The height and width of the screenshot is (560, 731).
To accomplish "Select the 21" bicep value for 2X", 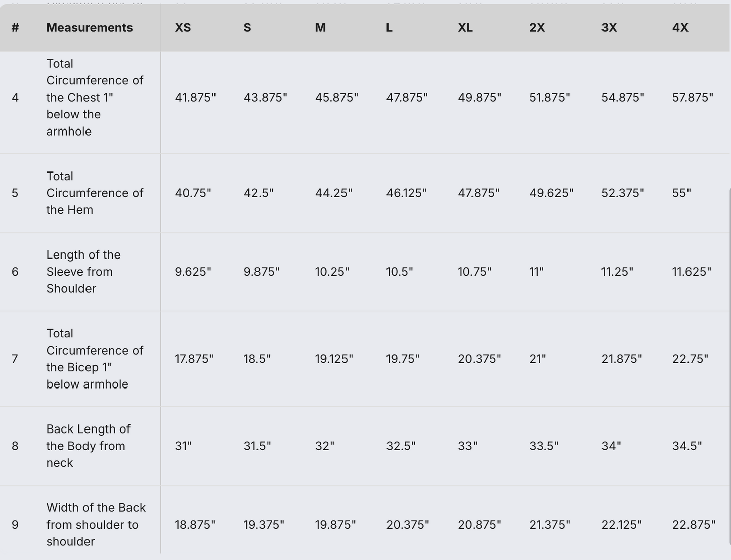I will coord(536,359).
